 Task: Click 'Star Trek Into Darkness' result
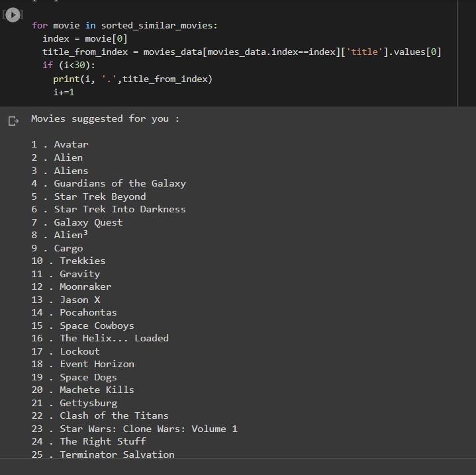pos(119,209)
